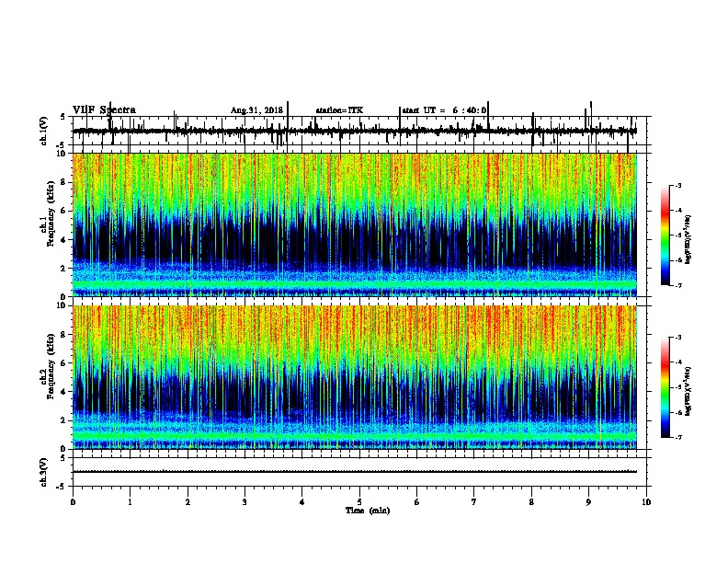Click the time axis tick label "10"
This screenshot has width=728, height=563.
[x=646, y=502]
